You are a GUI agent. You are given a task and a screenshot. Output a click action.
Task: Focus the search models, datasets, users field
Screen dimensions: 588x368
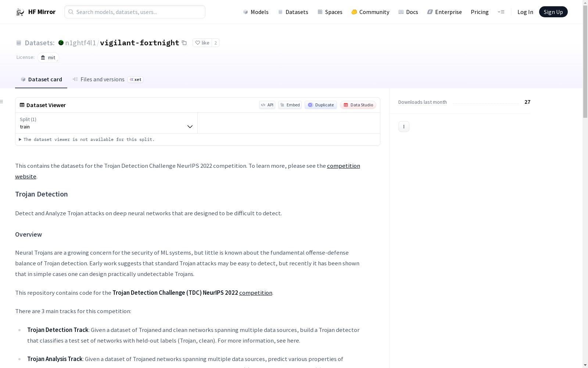[135, 12]
